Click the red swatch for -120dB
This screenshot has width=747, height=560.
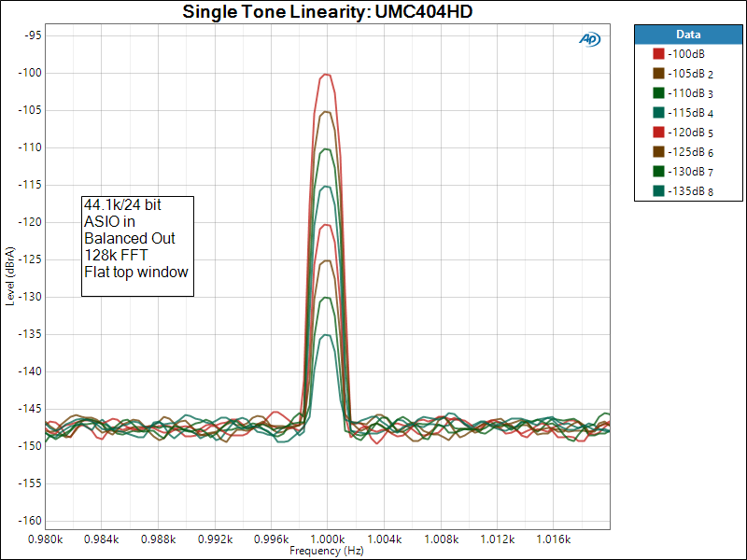658,132
